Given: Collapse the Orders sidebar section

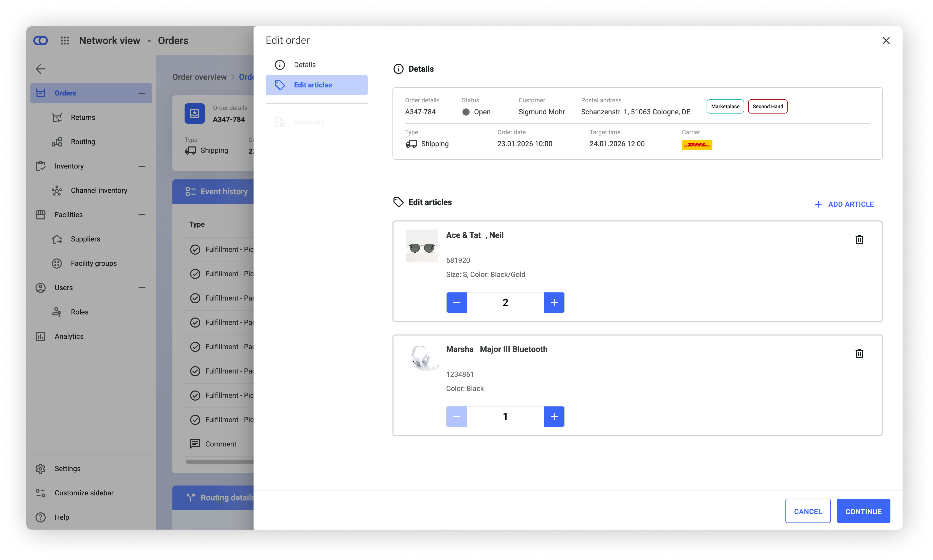Looking at the screenshot, I should 142,93.
